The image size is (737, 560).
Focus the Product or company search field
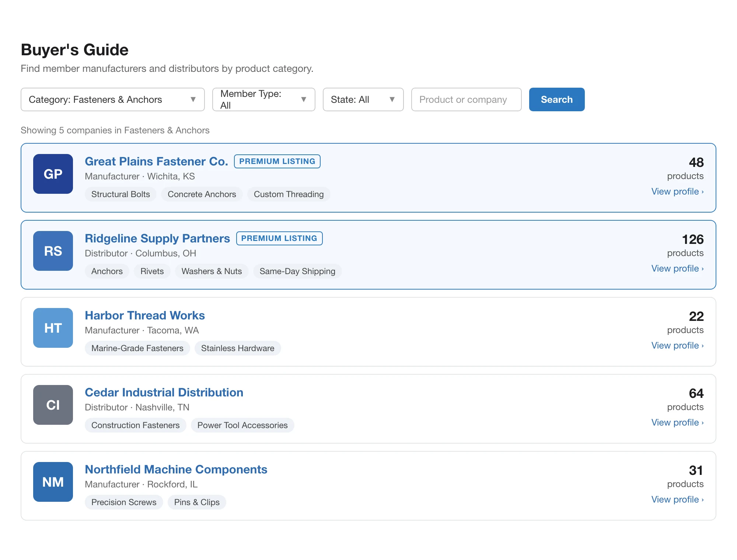click(467, 99)
